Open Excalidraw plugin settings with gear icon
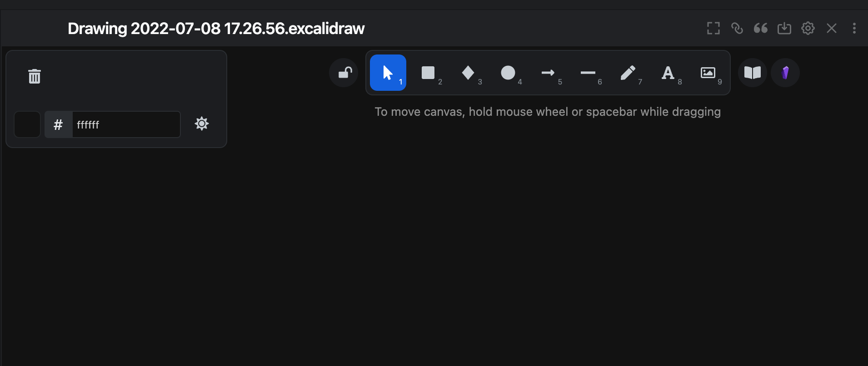The image size is (868, 366). (808, 28)
